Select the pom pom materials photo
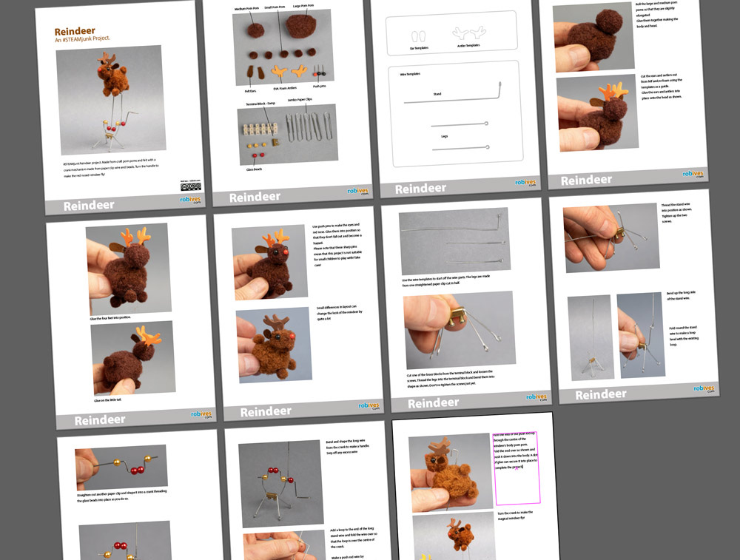This screenshot has width=740, height=560. point(283,47)
